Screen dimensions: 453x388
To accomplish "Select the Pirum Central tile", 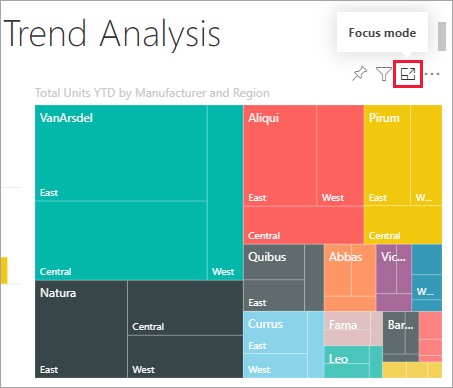I will pyautogui.click(x=403, y=225).
